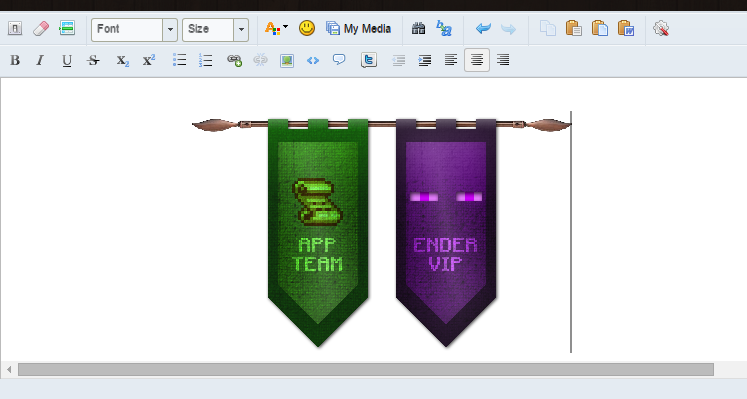Screen dimensions: 747x399
Task: Select the Ender VIP banner image
Action: click(x=446, y=233)
